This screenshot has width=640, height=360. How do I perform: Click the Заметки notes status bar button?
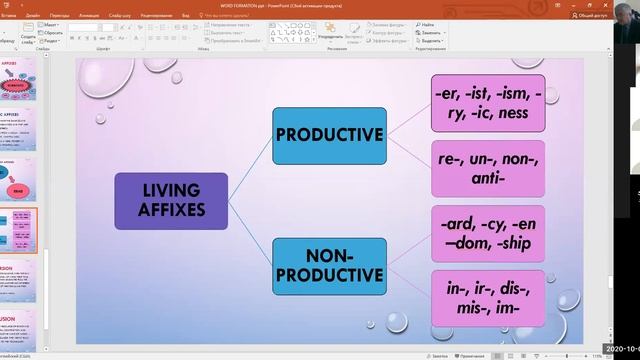coord(437,356)
